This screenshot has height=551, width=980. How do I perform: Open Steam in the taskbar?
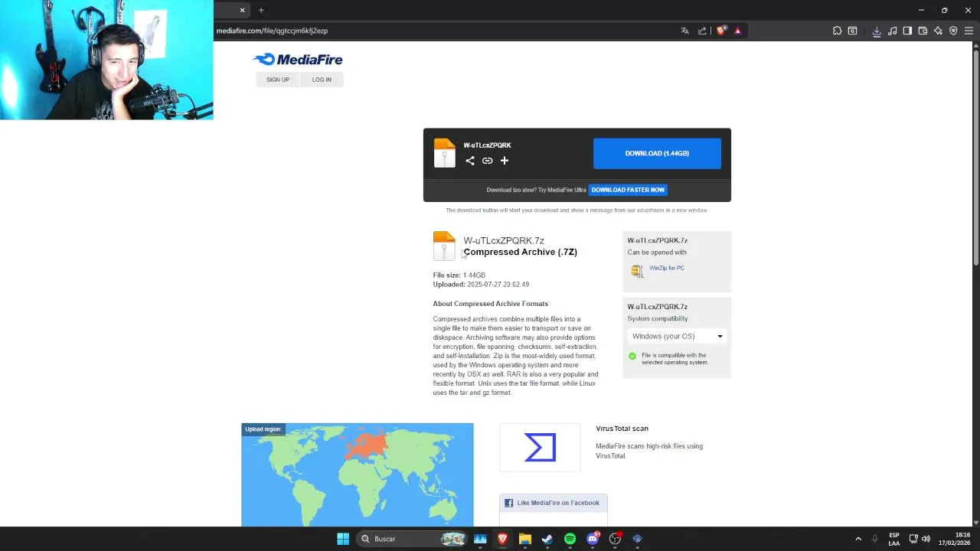[x=547, y=539]
